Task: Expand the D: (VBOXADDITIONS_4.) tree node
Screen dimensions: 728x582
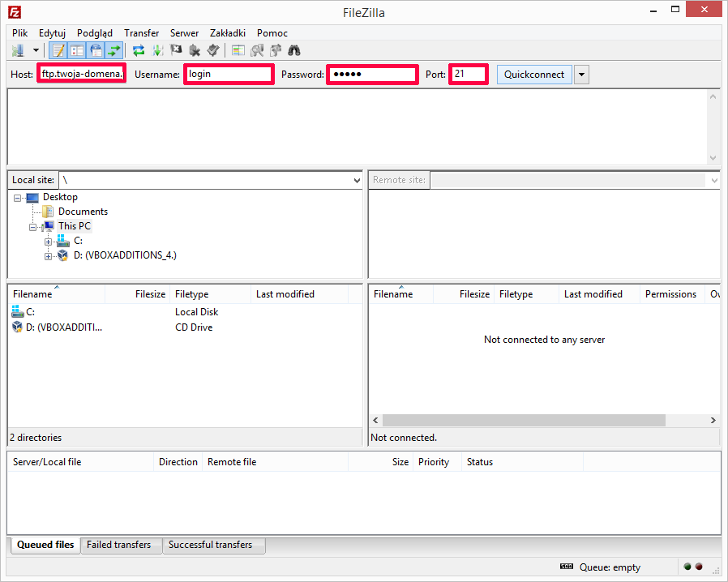Action: point(48,256)
